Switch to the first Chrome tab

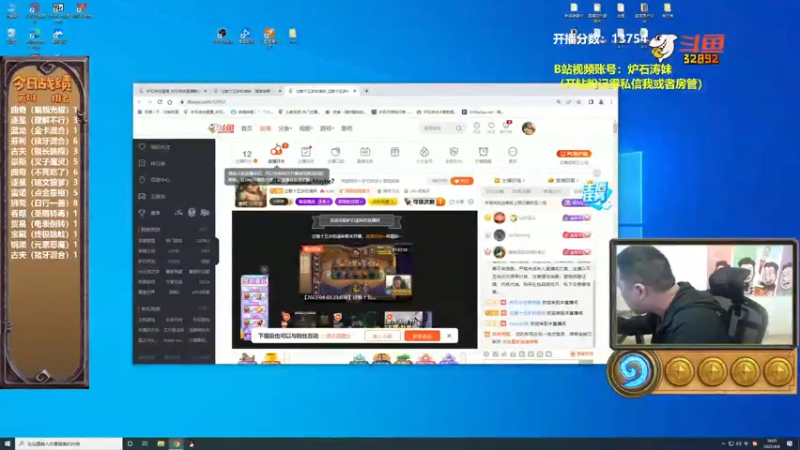tap(172, 91)
